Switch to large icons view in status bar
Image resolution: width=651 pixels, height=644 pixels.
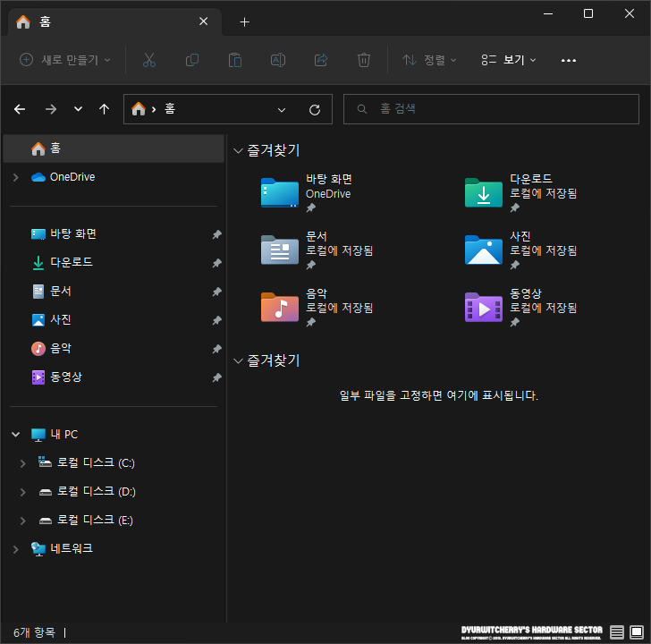pyautogui.click(x=637, y=632)
